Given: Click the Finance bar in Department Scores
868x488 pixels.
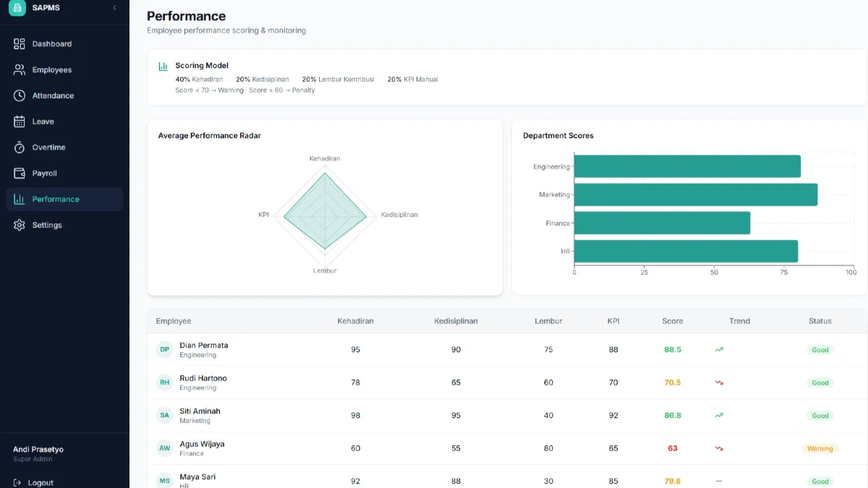Looking at the screenshot, I should (x=662, y=223).
